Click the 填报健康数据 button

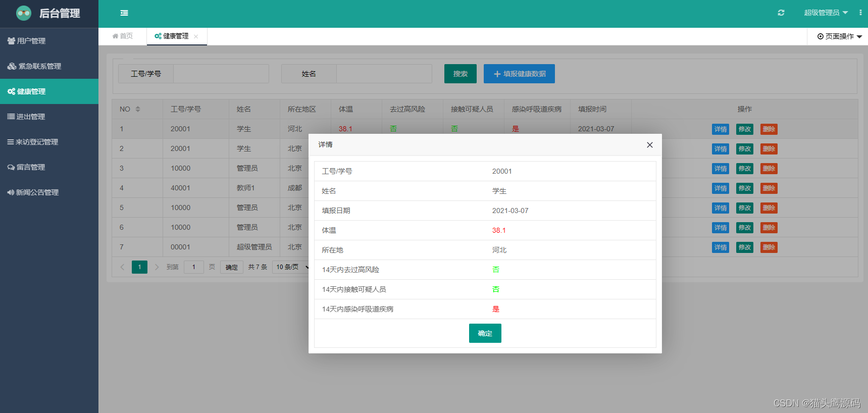click(519, 74)
